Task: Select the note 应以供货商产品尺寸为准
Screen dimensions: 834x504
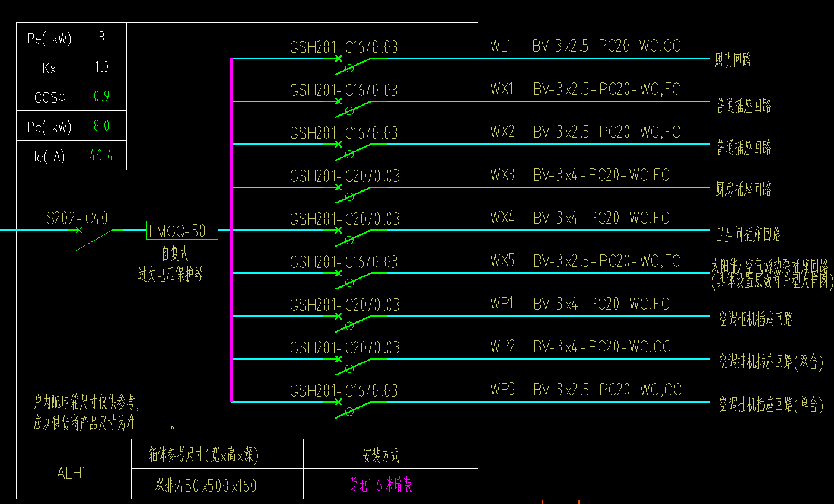Action: 84,423
